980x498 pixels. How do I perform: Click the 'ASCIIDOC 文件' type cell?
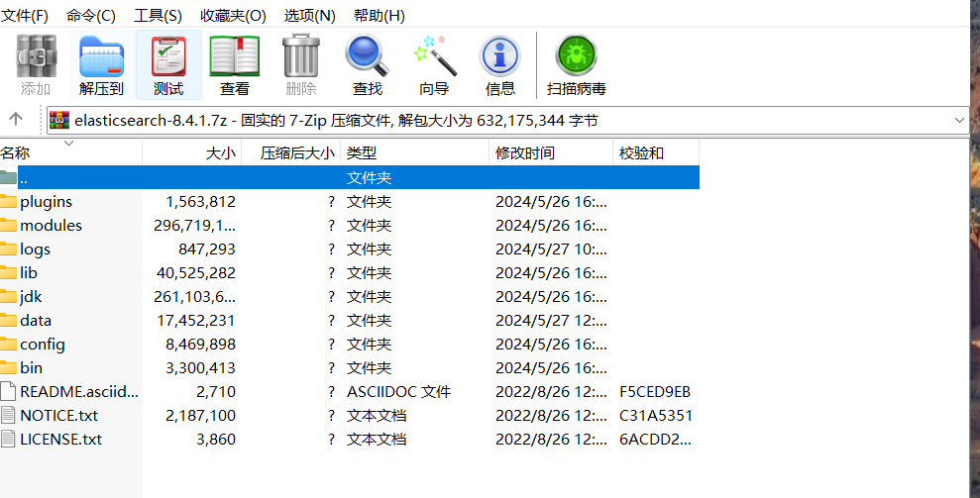[x=398, y=391]
